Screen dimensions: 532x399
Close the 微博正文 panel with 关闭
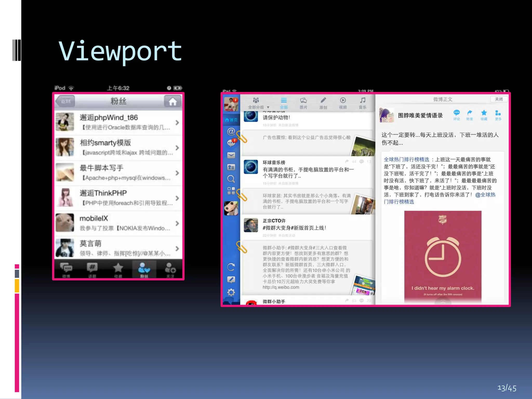tap(499, 99)
